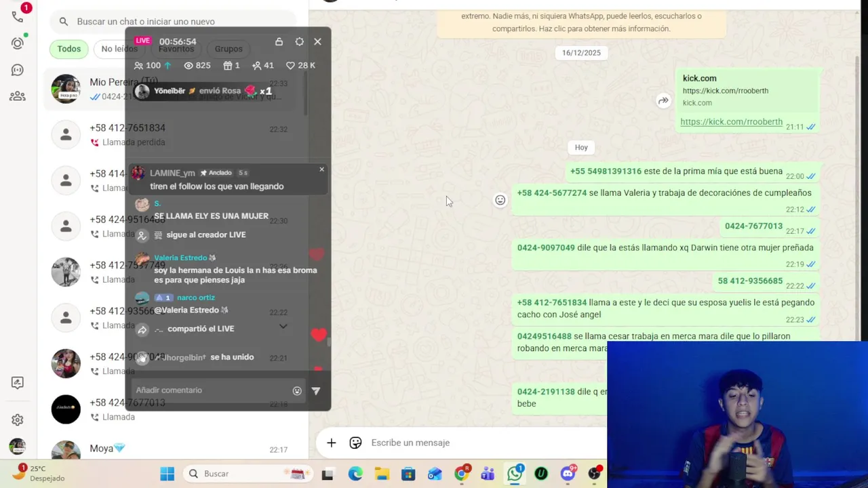The height and width of the screenshot is (488, 868).
Task: Select the Favoritos chat filter
Action: tap(176, 49)
